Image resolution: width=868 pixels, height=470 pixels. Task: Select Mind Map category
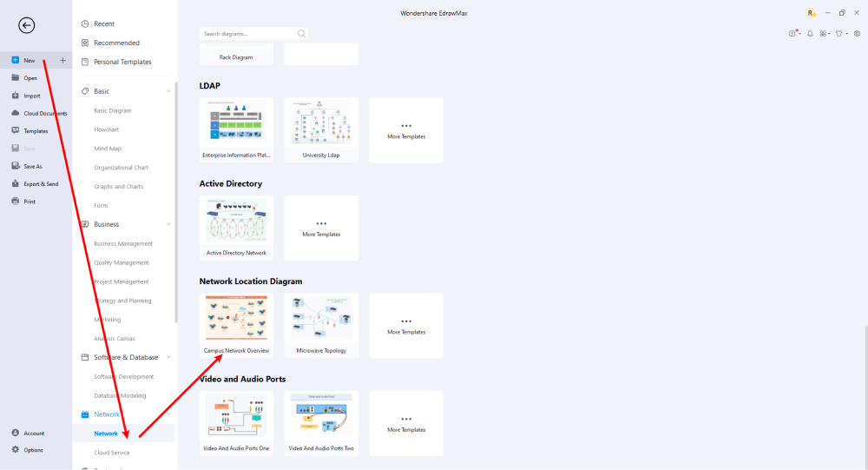pos(108,148)
